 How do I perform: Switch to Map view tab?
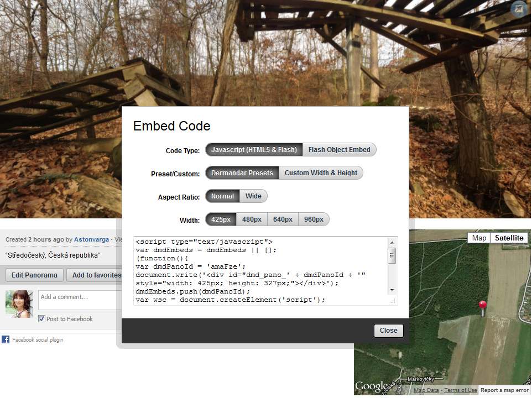point(479,238)
